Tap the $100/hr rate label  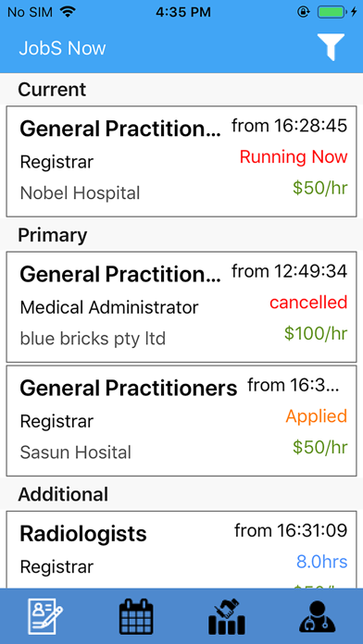[x=316, y=333]
